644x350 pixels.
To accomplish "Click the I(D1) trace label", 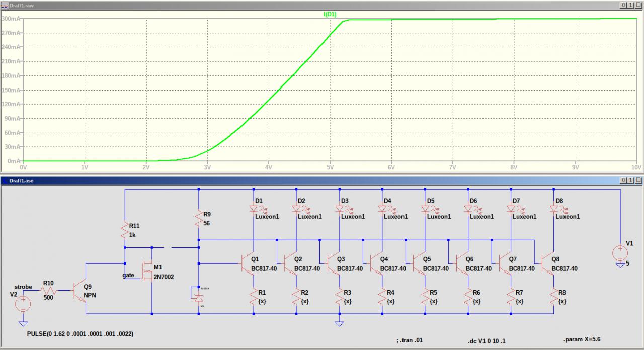I will (330, 14).
